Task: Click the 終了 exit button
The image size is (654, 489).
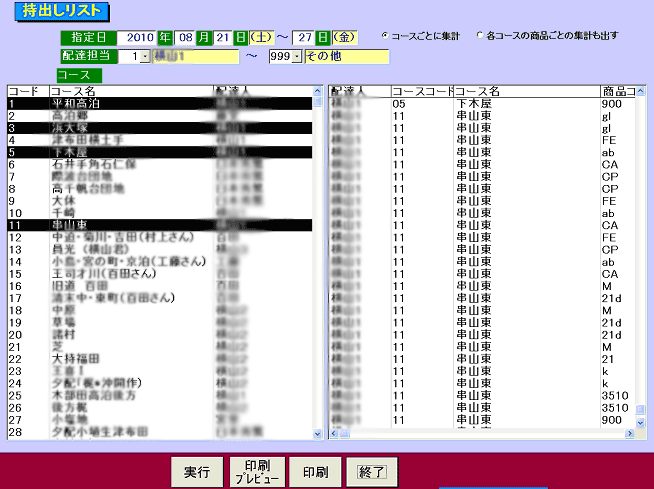Action: tap(371, 472)
